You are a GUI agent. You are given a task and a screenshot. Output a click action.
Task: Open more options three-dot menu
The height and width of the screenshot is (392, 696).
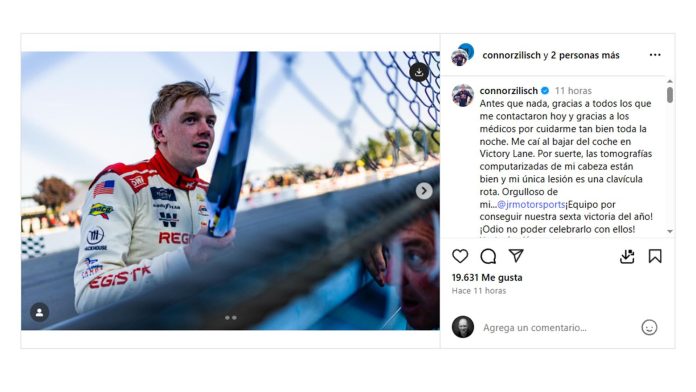655,55
